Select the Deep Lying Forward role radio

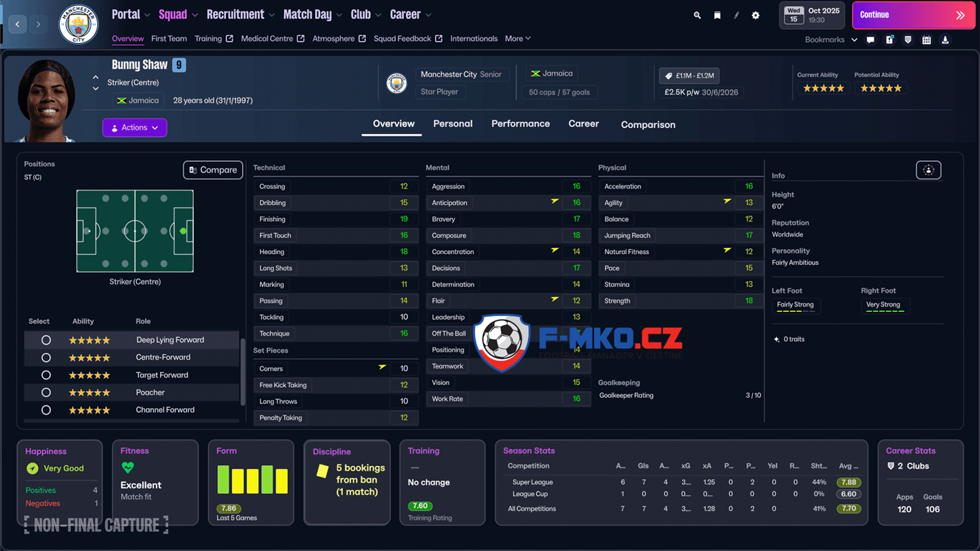tap(46, 340)
